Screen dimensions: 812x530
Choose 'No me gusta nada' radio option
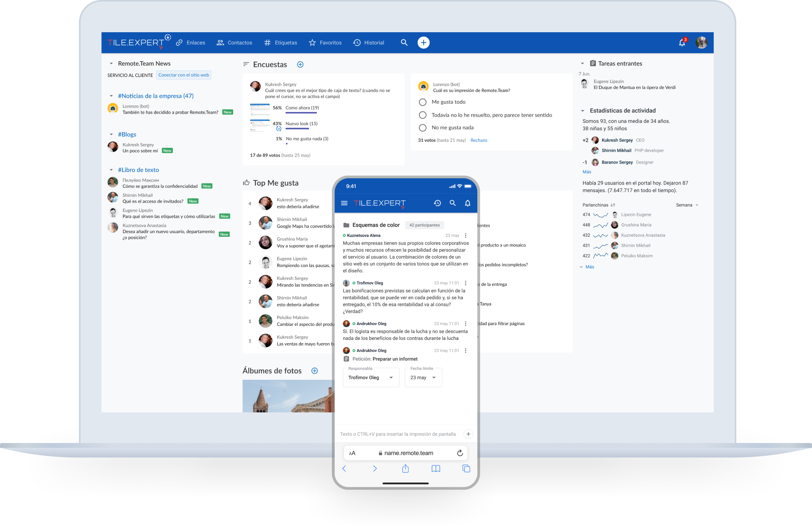tap(423, 128)
